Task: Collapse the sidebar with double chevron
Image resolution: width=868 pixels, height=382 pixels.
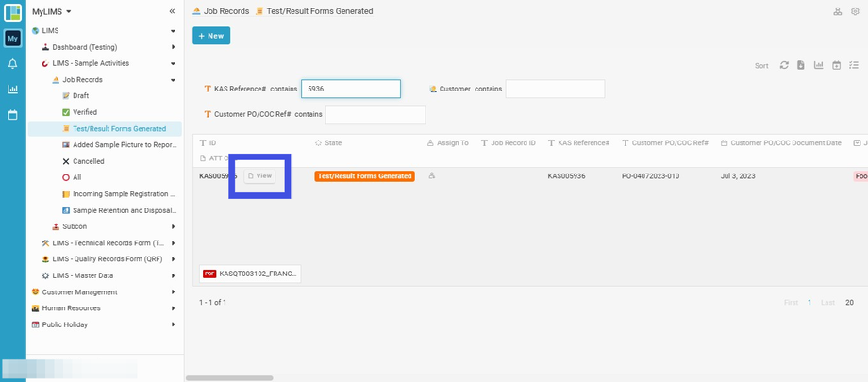Action: [x=172, y=11]
